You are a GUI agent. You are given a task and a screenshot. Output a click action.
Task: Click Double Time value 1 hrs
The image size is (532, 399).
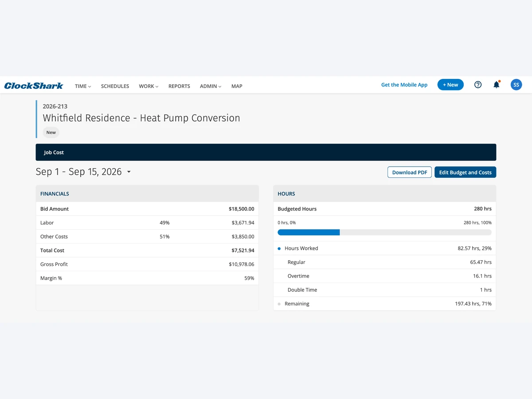coord(486,289)
